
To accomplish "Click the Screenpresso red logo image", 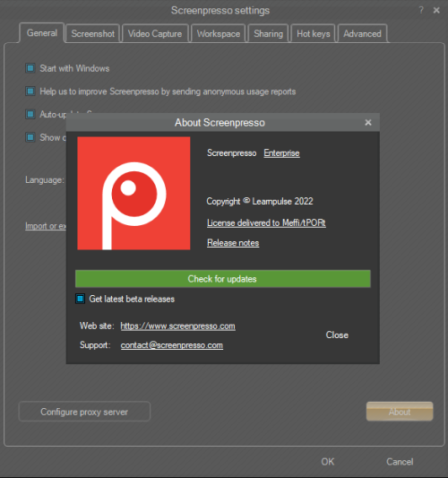I will [x=134, y=193].
